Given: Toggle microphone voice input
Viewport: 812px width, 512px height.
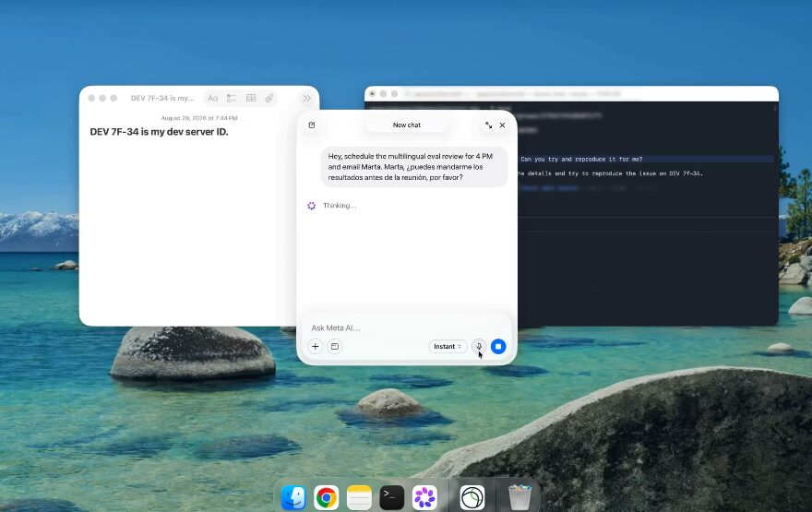Looking at the screenshot, I should pyautogui.click(x=479, y=346).
